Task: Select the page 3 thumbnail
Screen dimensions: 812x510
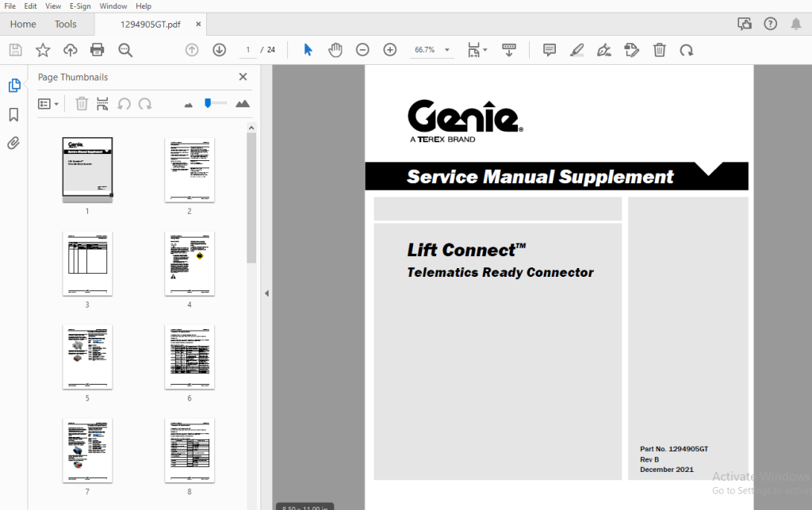Action: [x=87, y=263]
